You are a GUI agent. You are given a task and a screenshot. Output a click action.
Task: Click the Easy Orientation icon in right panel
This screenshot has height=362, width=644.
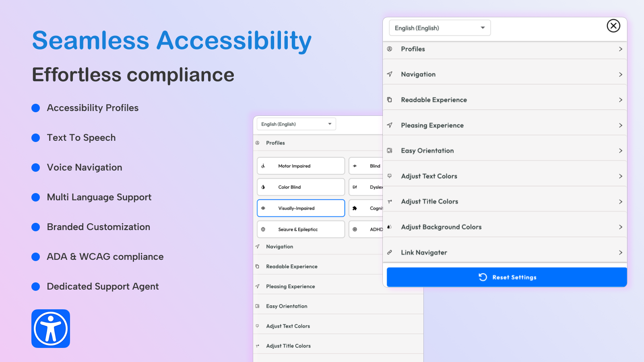pyautogui.click(x=390, y=151)
